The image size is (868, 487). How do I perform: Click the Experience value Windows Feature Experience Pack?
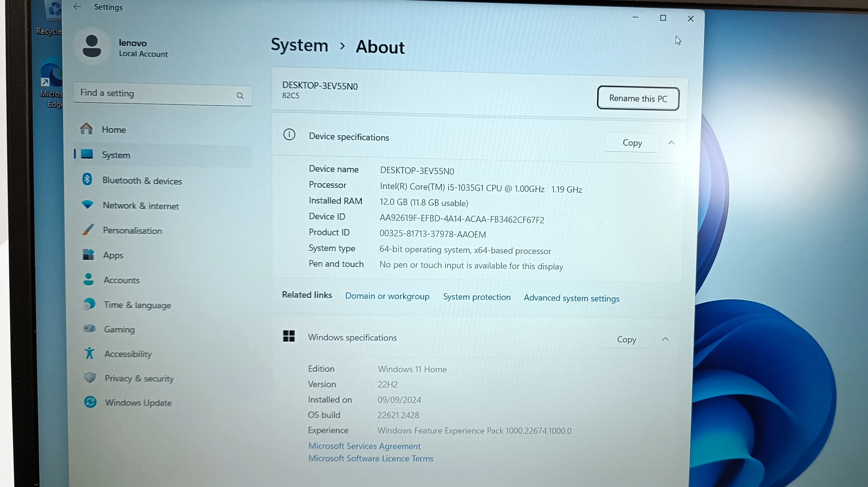click(x=474, y=431)
